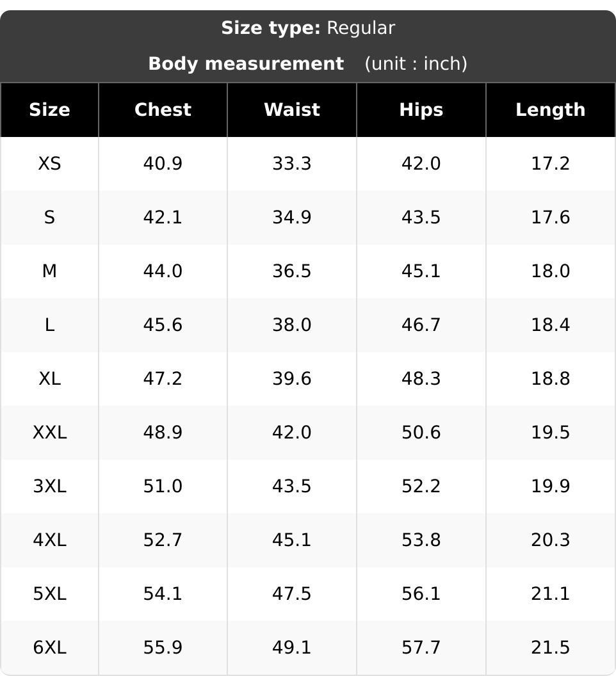This screenshot has height=676, width=616.
Task: Click the XXL size label
Action: [49, 432]
